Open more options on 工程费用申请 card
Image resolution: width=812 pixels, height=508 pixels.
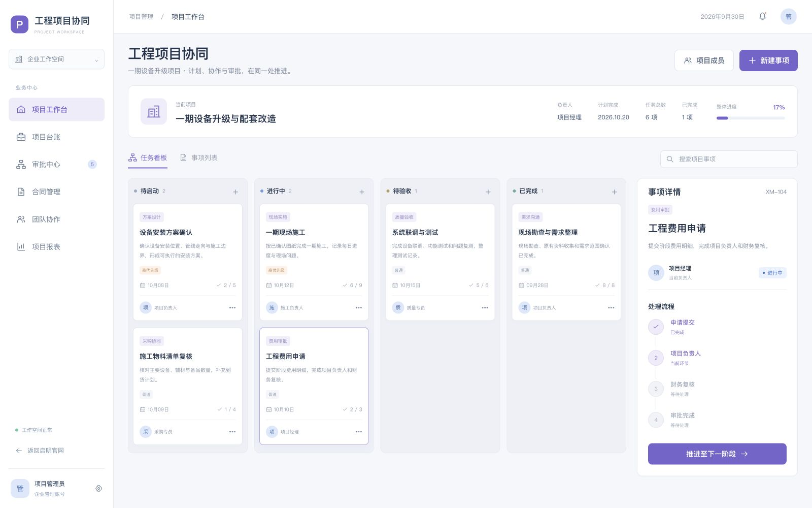(x=359, y=431)
